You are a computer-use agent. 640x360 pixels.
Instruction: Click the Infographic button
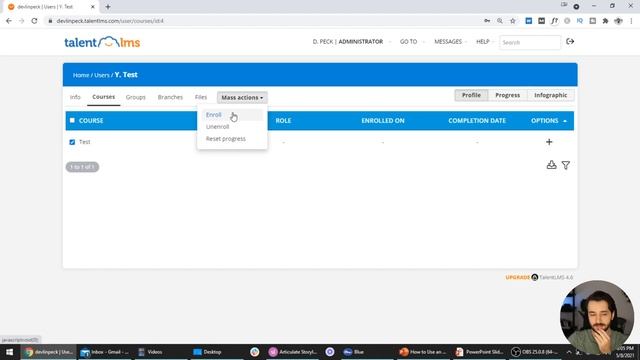[551, 95]
